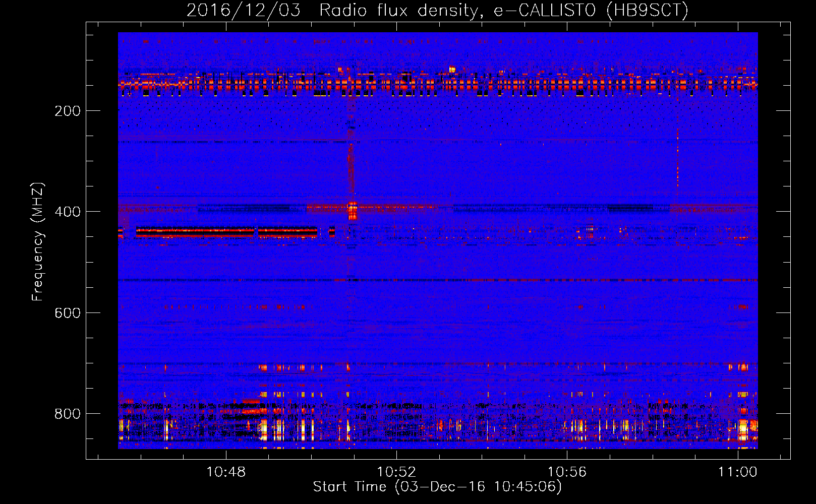Click the bright burst at 400 MHz near 10:51
Viewport: 816px width, 504px height.
pos(352,210)
